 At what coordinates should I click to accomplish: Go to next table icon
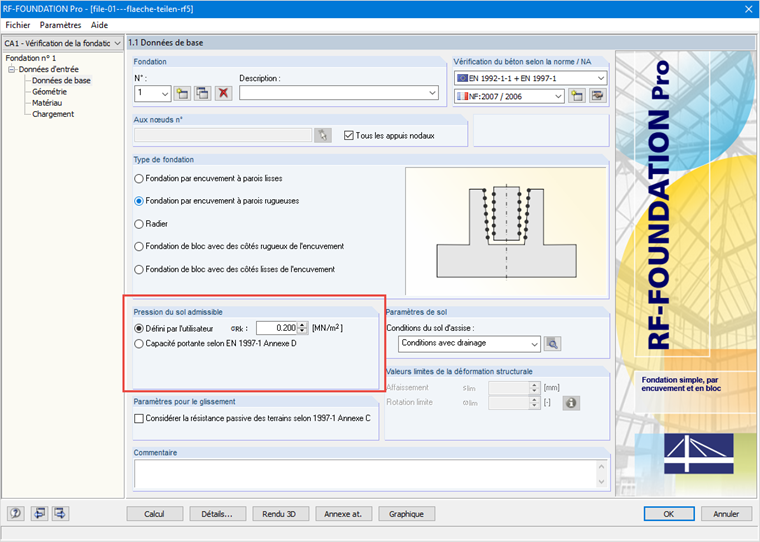point(60,513)
